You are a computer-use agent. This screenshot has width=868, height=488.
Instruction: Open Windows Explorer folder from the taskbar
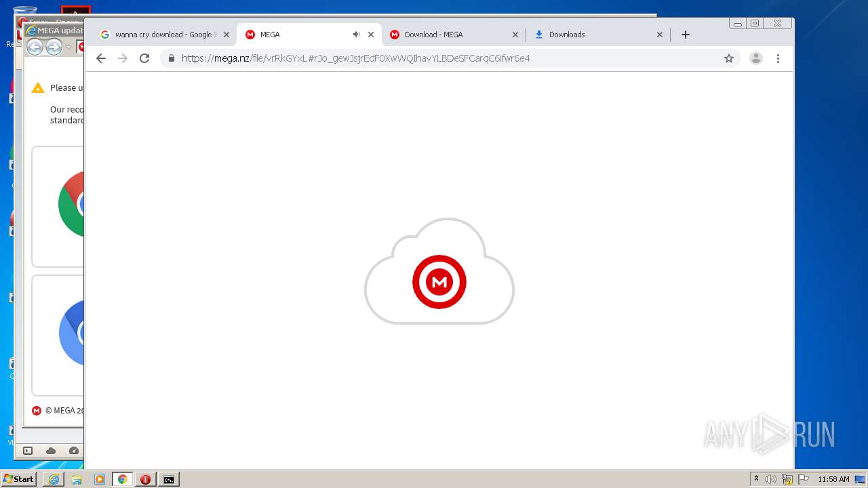point(77,479)
